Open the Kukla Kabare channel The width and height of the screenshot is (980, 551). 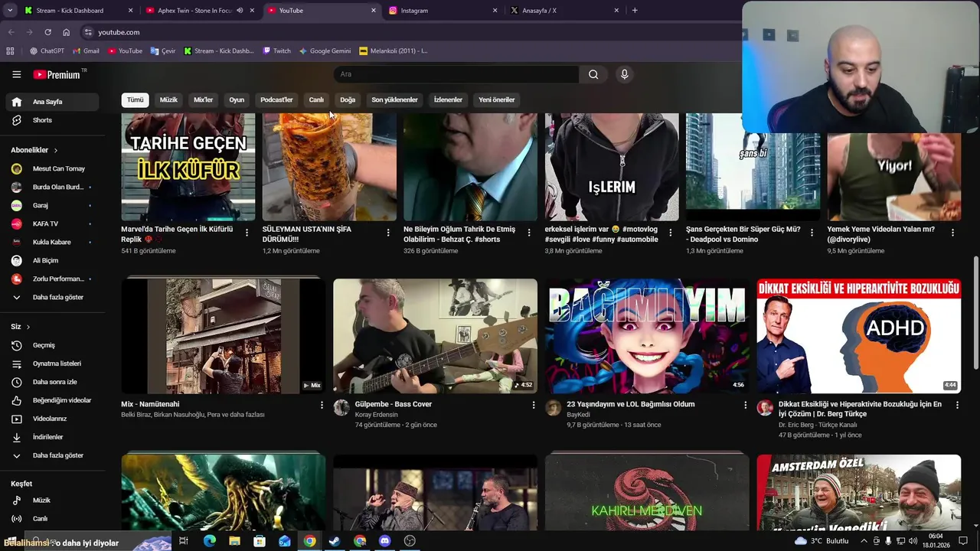click(x=52, y=242)
